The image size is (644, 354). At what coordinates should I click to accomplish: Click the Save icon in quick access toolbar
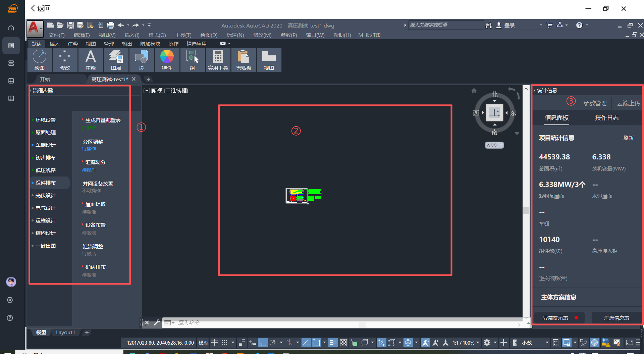click(70, 25)
